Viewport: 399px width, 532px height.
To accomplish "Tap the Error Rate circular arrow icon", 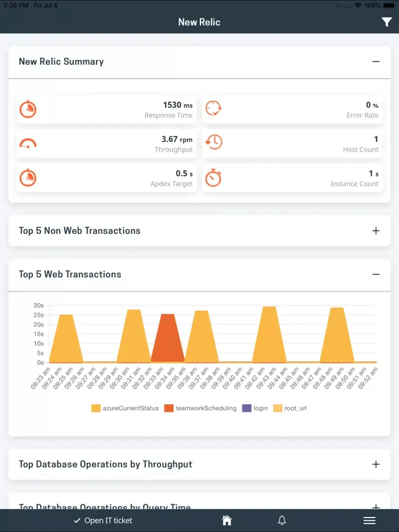I will 213,108.
